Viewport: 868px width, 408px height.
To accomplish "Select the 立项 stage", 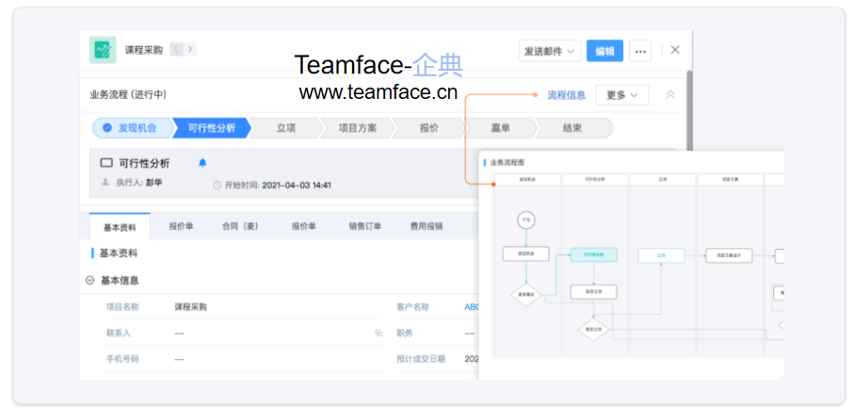I will tap(285, 128).
